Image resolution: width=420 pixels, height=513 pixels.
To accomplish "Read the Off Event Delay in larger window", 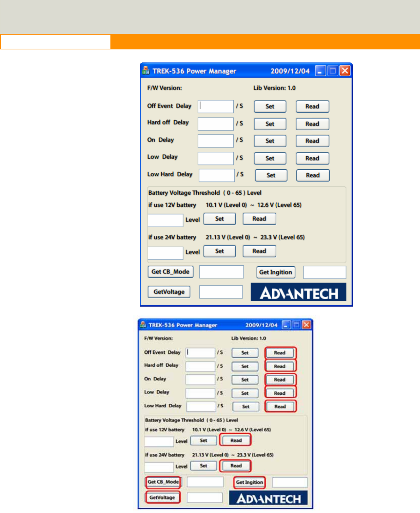I will pyautogui.click(x=312, y=107).
